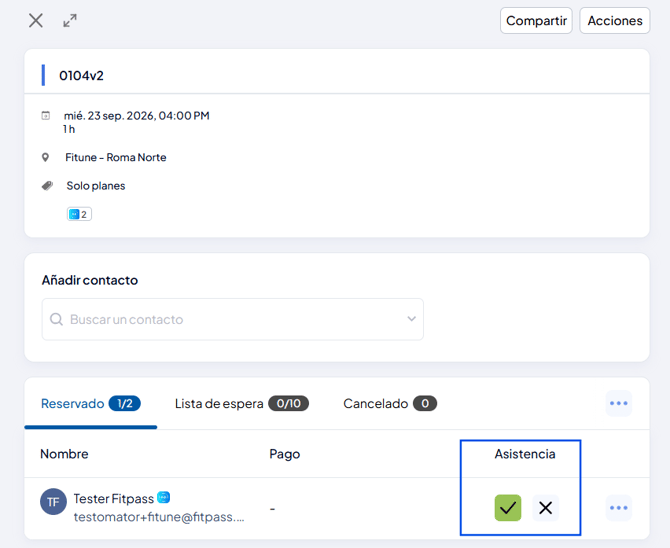Click the Pago column header

285,454
